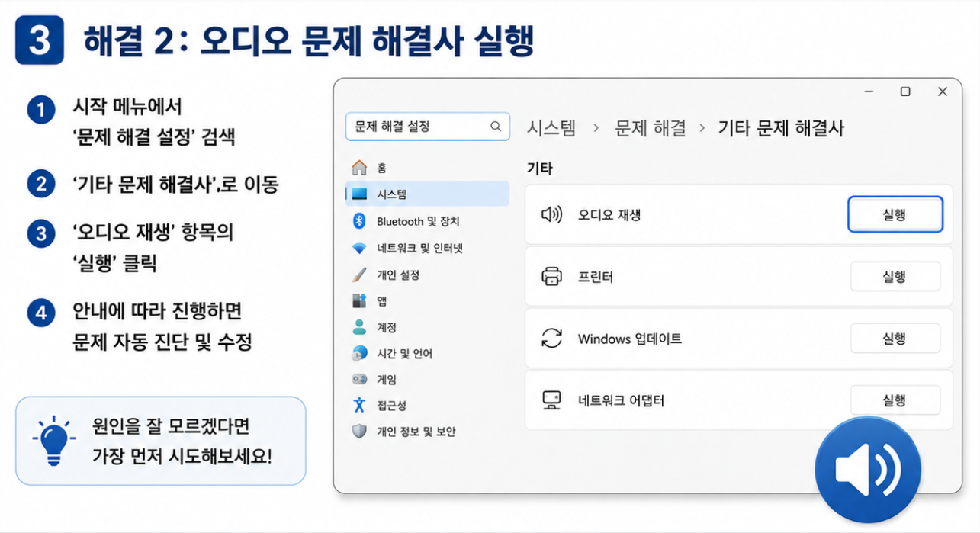
Task: Run the Windows 업데이트 troubleshooter
Action: click(895, 339)
